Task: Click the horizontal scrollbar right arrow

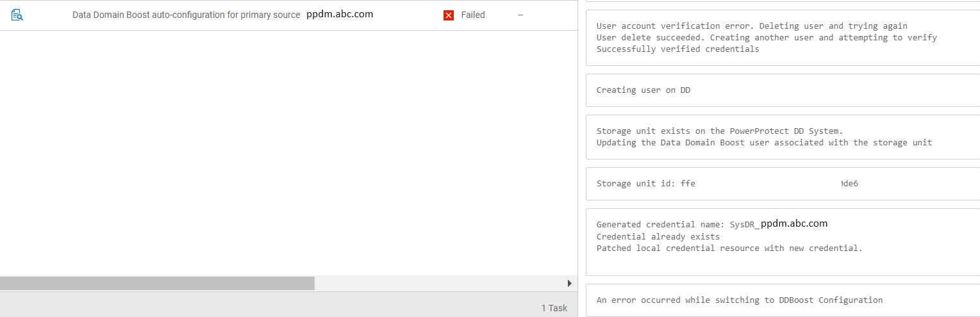Action: 570,283
